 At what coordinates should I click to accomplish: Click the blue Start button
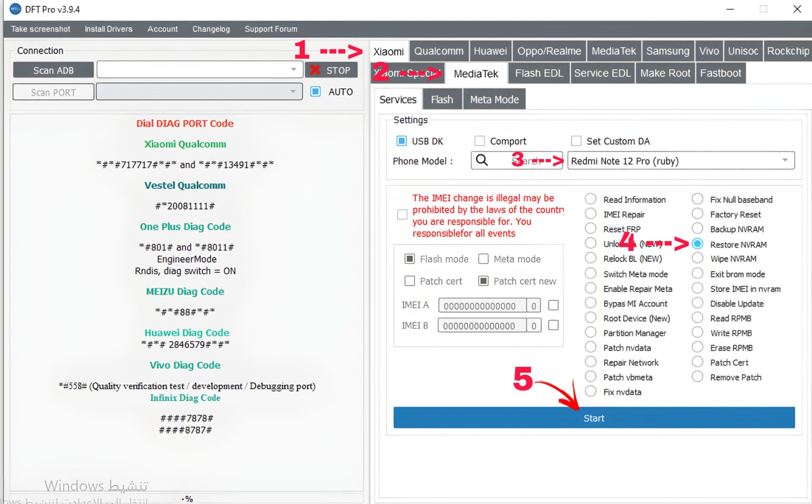coord(594,418)
